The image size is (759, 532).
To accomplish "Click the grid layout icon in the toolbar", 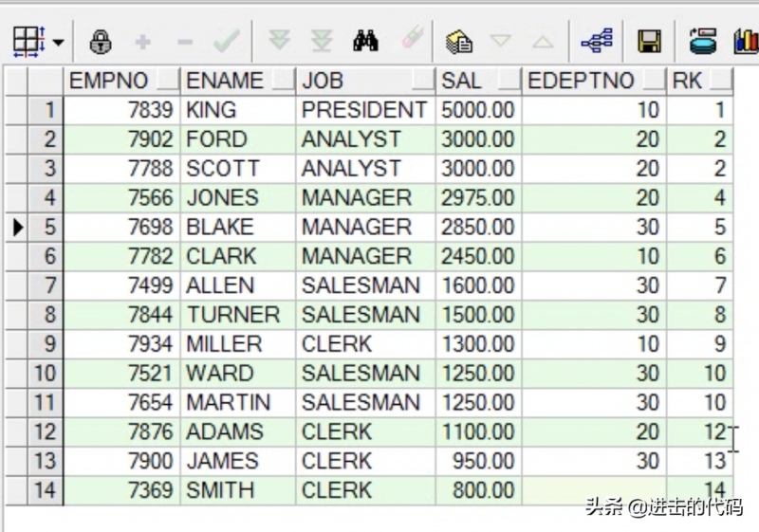I will point(29,42).
